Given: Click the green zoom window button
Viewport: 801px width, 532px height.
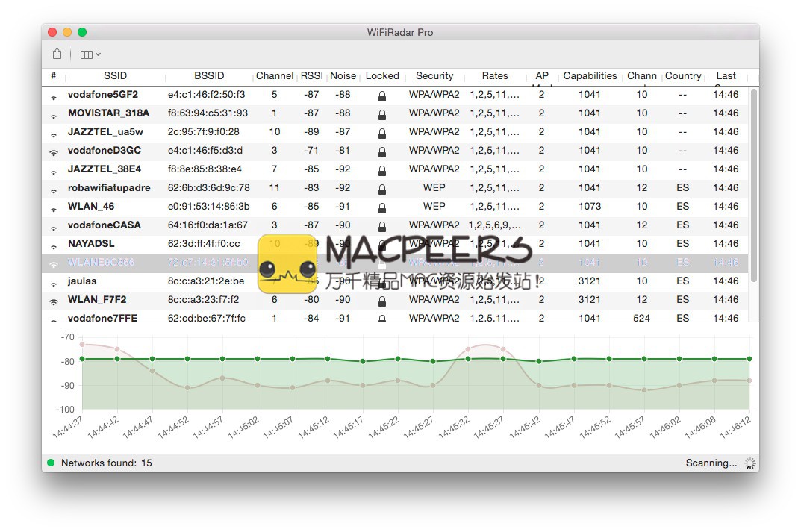Looking at the screenshot, I should coord(81,32).
